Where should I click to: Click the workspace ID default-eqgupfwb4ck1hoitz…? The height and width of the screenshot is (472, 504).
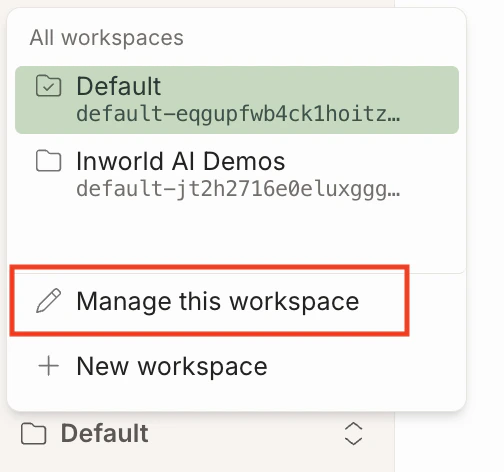[238, 114]
